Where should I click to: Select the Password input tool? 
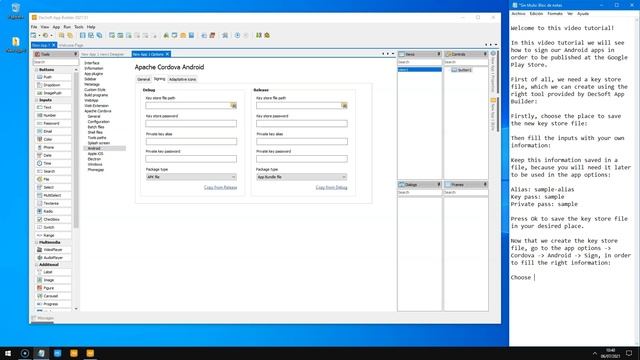point(53,123)
